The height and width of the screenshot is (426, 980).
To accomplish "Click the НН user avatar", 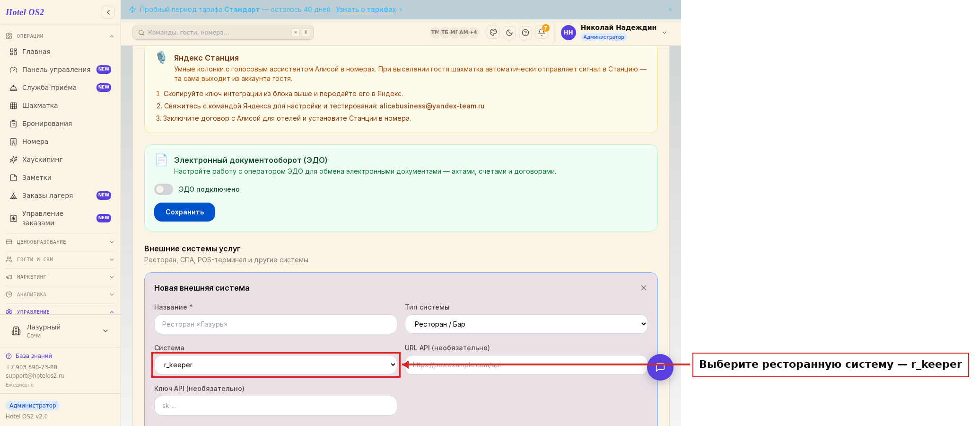I will coord(568,33).
